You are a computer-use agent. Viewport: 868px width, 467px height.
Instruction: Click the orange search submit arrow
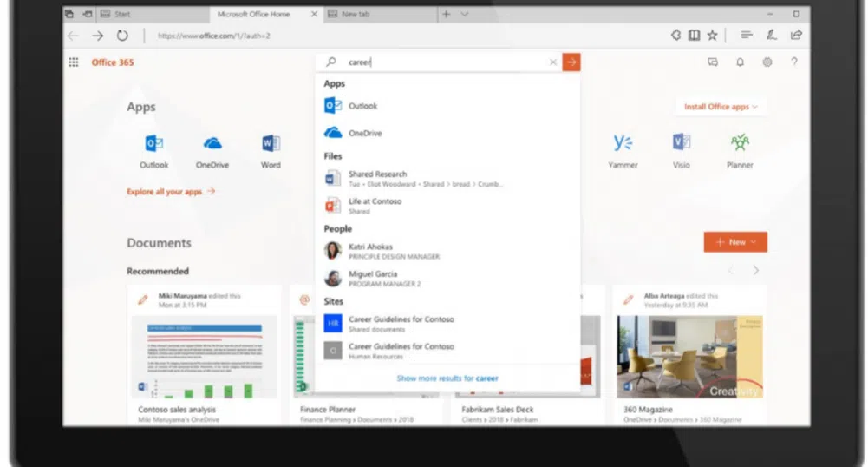coord(571,62)
